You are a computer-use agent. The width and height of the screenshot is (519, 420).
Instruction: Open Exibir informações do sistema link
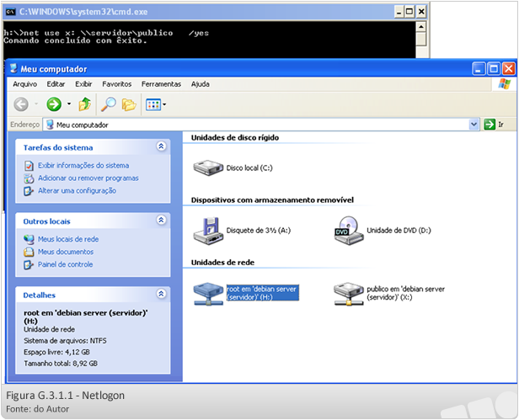(83, 165)
